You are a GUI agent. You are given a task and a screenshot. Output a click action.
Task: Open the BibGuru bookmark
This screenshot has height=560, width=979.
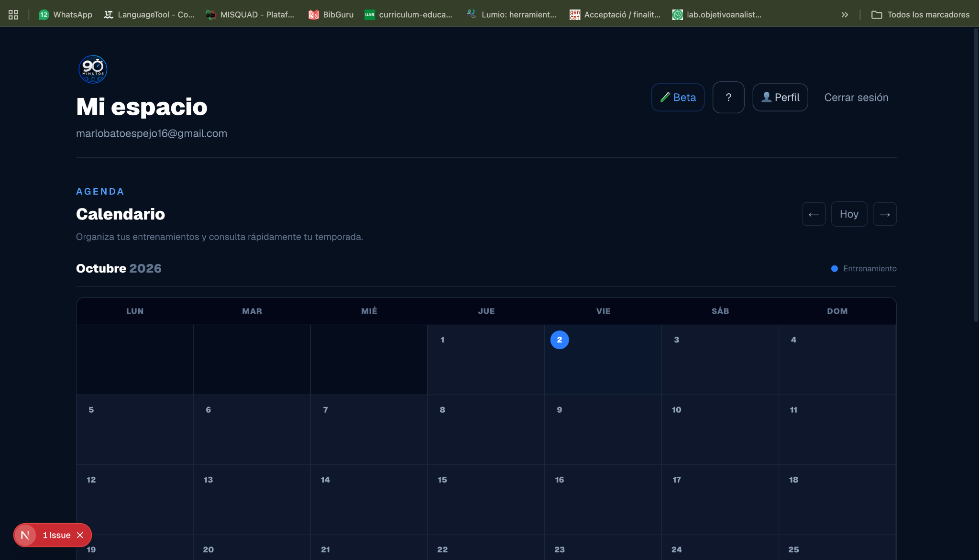click(331, 14)
